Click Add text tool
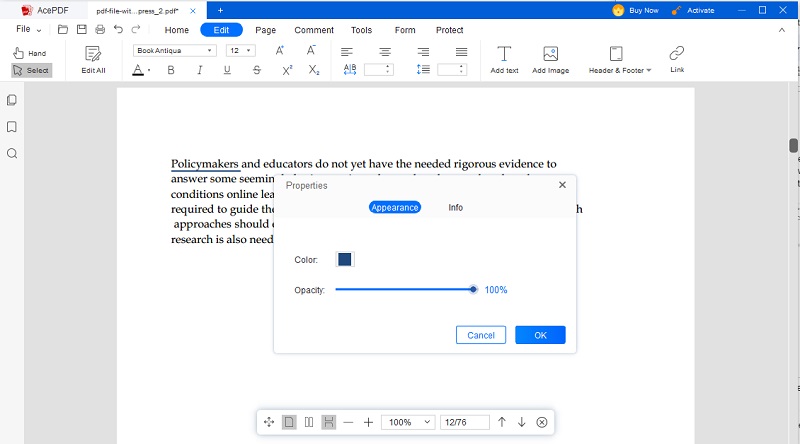The image size is (800, 444). (x=504, y=60)
